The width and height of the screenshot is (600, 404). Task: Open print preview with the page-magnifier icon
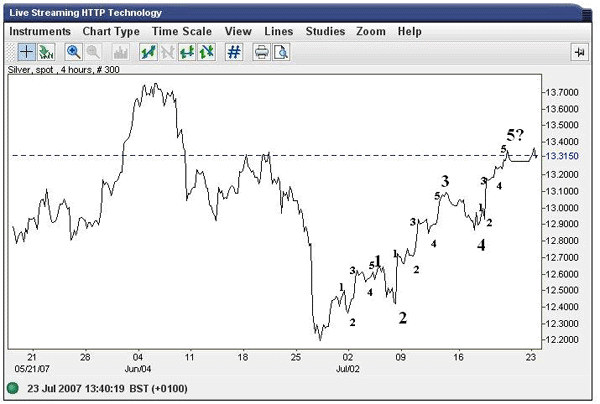[x=280, y=52]
